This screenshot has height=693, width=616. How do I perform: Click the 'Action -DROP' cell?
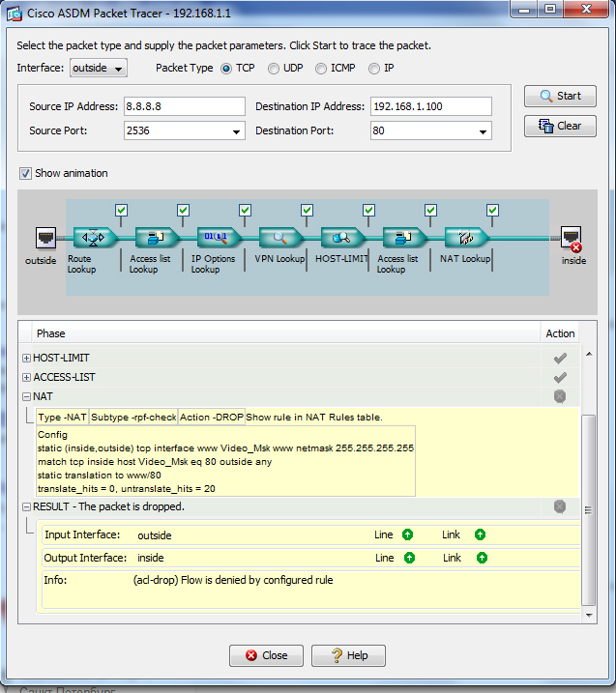(212, 418)
